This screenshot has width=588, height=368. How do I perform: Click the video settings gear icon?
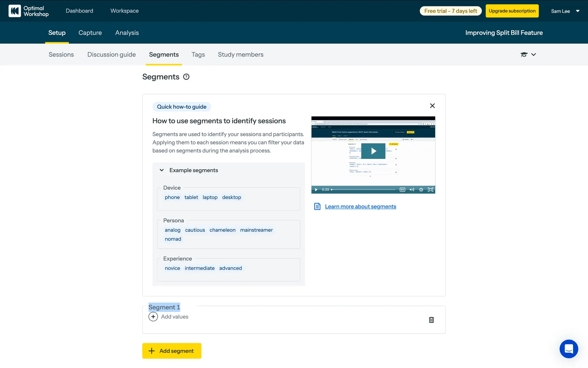pos(421,190)
